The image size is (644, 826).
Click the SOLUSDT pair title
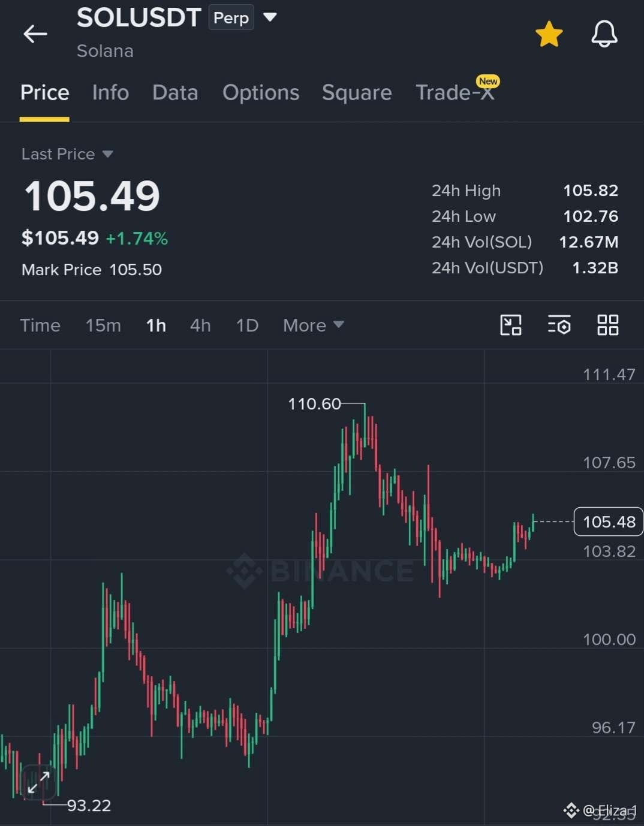(139, 17)
